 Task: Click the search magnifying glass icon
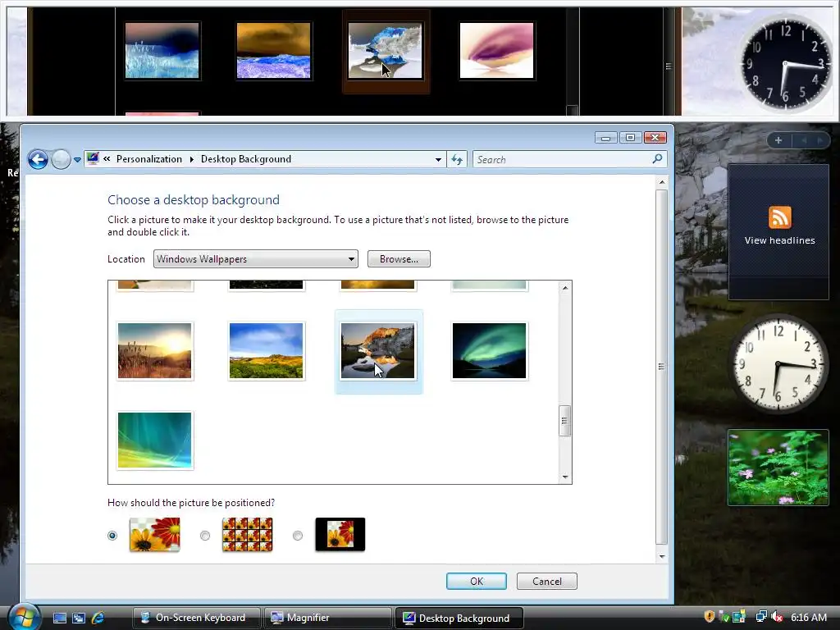[658, 158]
